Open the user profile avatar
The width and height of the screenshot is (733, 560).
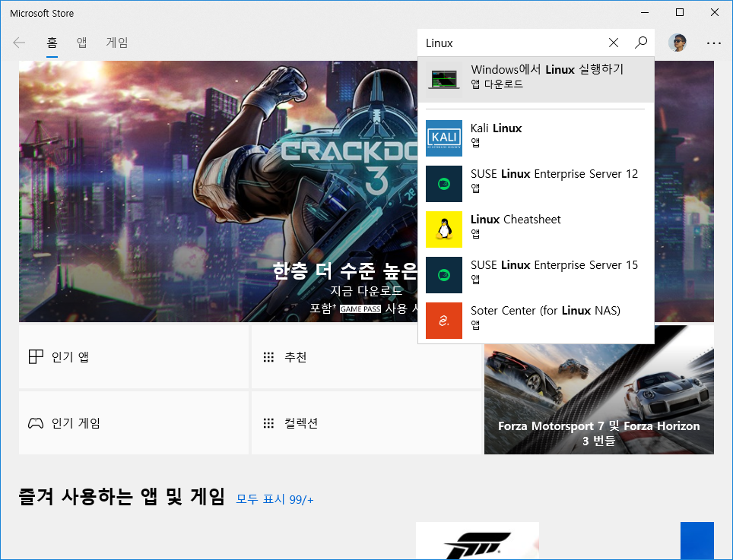(677, 43)
